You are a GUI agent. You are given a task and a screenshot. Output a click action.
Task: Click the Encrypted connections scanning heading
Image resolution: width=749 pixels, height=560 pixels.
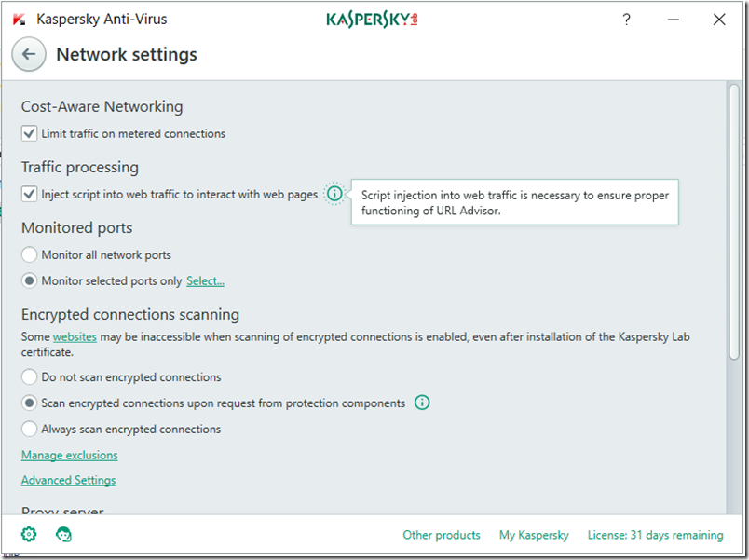129,314
